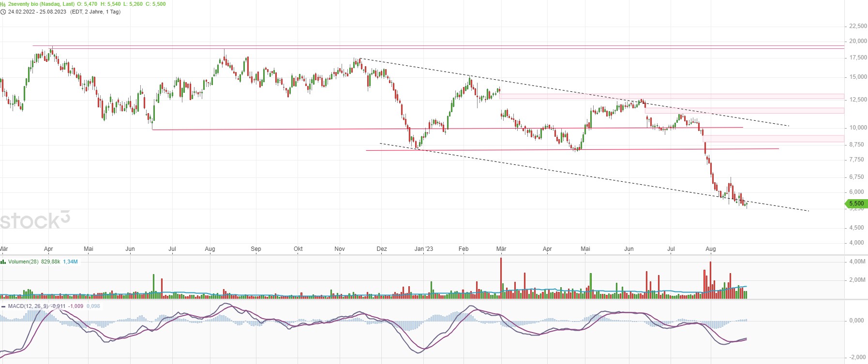The width and height of the screenshot is (868, 364).
Task: Click the candlestick icon beside 2seventy bio
Action: [x=3, y=4]
